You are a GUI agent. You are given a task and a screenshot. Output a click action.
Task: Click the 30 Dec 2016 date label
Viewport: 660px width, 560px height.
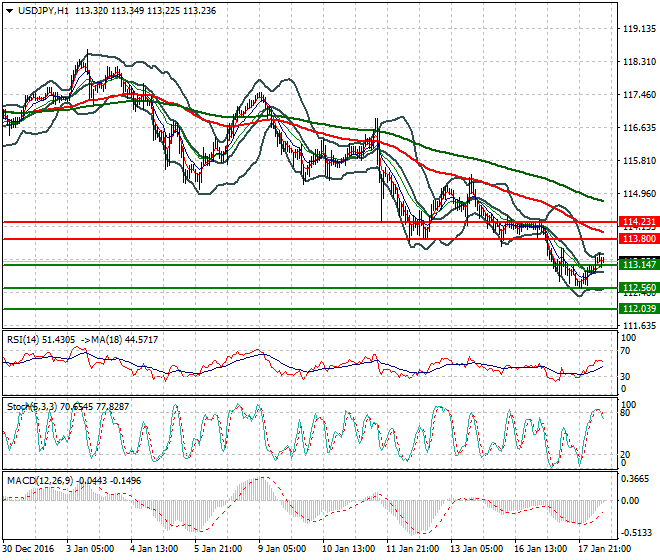(28, 549)
